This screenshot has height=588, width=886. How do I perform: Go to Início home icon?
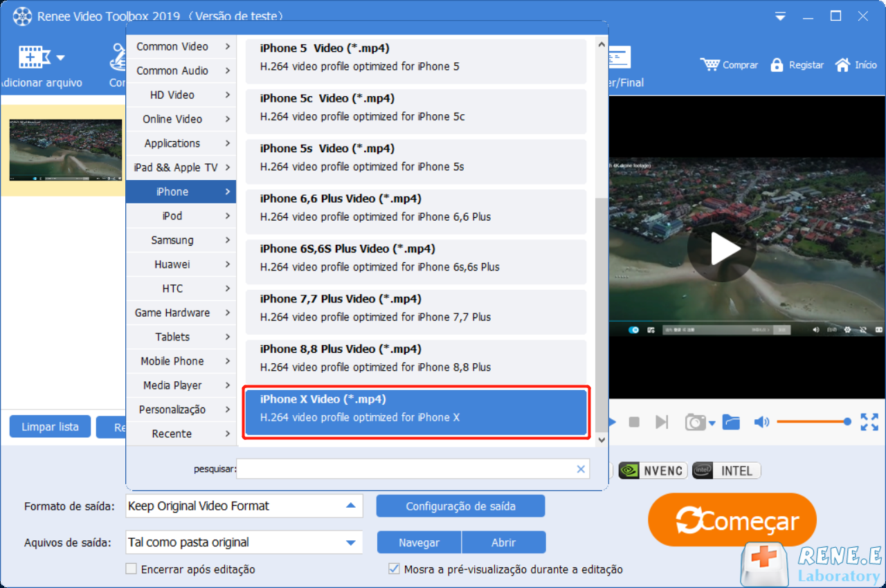(x=842, y=65)
